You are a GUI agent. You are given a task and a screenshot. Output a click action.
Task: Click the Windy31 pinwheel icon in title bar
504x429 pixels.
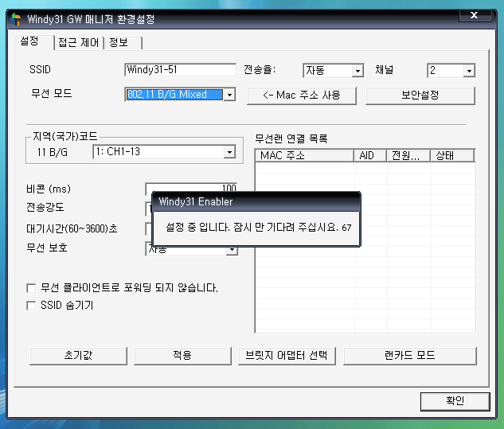click(x=15, y=19)
